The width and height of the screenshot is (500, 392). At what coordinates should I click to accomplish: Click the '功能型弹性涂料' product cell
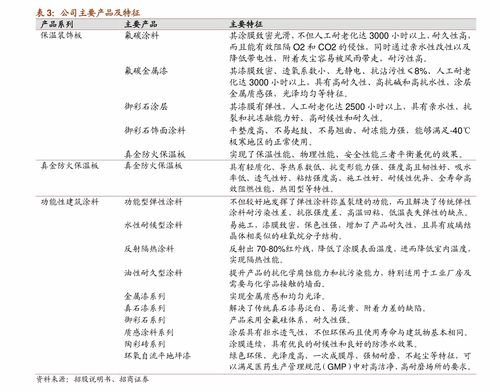click(153, 202)
